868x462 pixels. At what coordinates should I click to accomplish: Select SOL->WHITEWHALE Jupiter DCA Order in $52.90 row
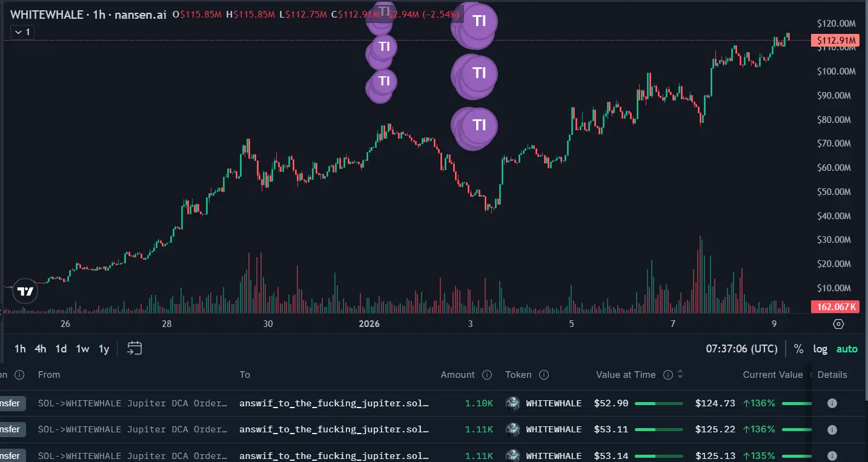tap(133, 403)
